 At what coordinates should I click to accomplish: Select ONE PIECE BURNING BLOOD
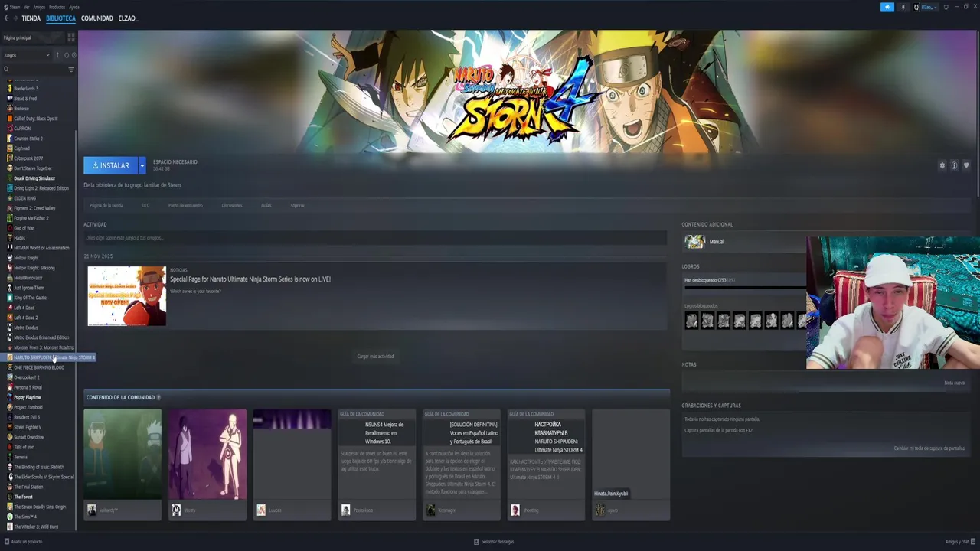click(39, 367)
